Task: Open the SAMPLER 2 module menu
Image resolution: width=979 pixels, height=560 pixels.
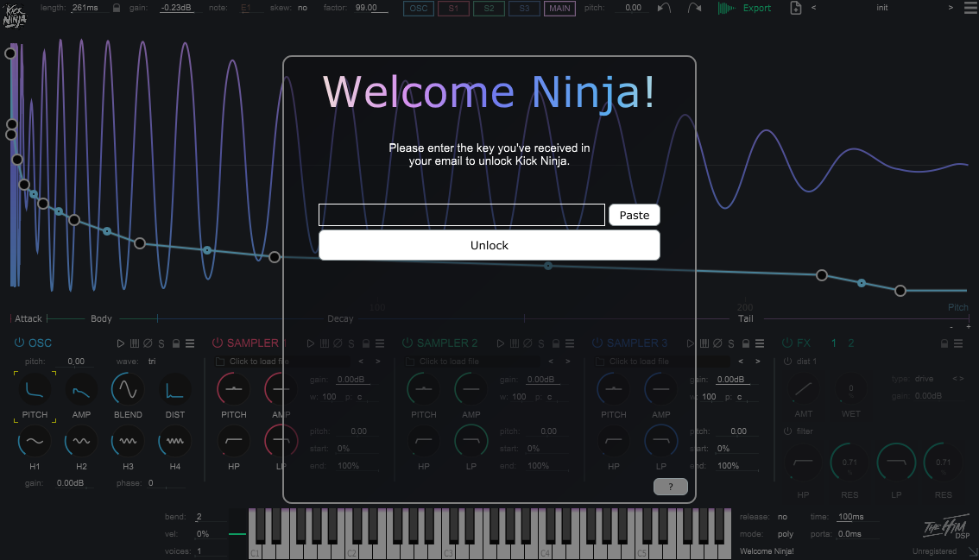Action: [x=570, y=343]
